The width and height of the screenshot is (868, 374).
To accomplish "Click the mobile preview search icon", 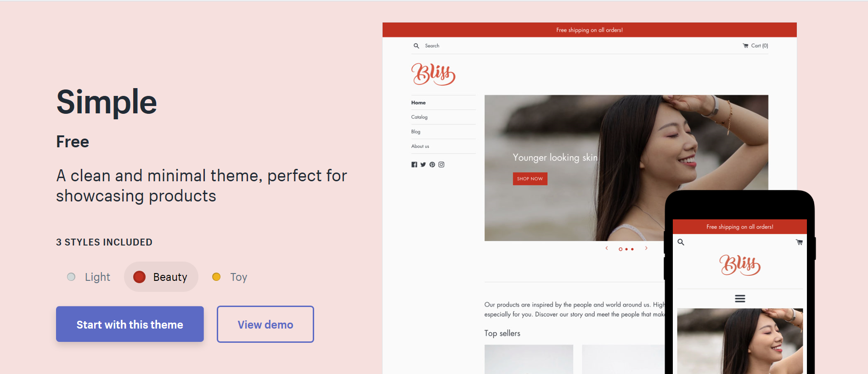I will 681,242.
